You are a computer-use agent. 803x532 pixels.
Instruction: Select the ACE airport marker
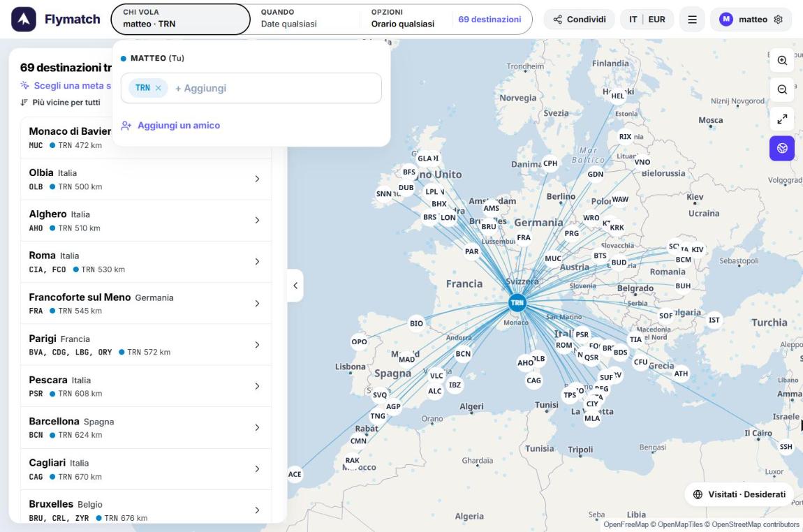pyautogui.click(x=295, y=474)
